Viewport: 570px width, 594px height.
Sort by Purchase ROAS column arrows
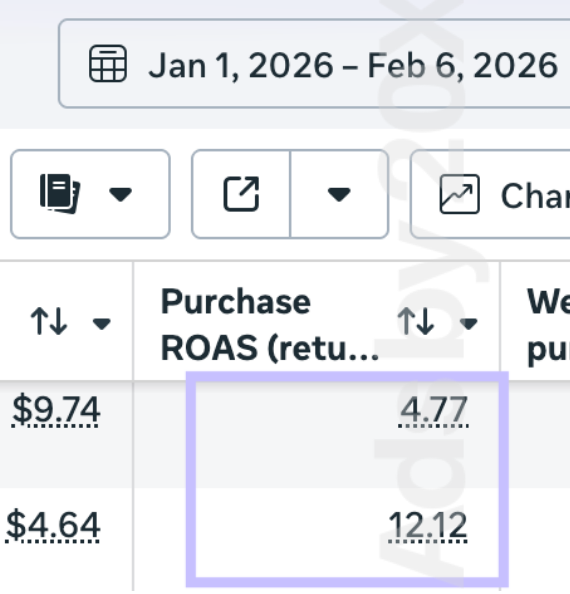[415, 321]
